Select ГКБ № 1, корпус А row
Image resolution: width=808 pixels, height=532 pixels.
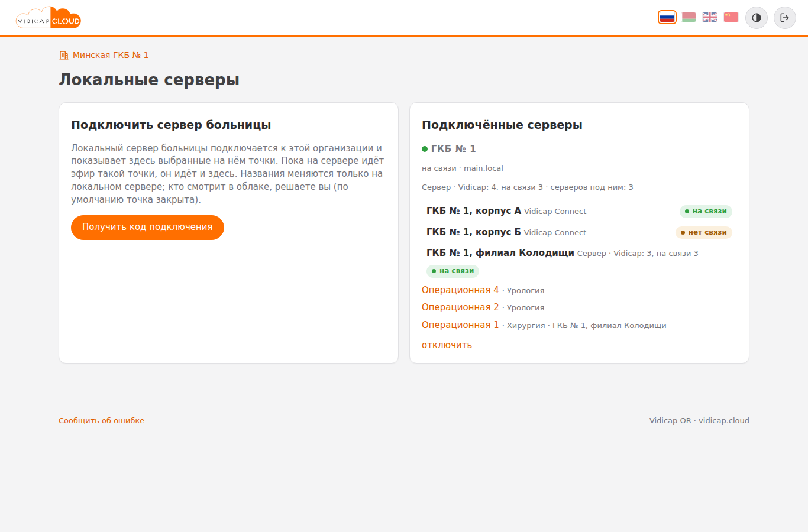(x=579, y=211)
